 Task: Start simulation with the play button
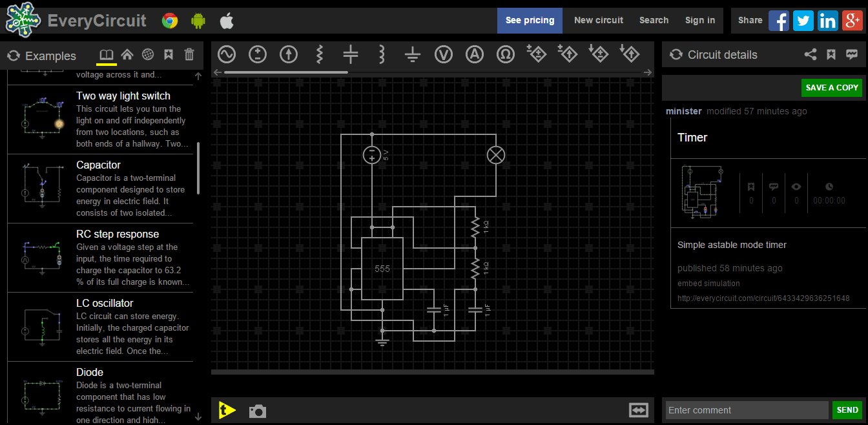227,409
